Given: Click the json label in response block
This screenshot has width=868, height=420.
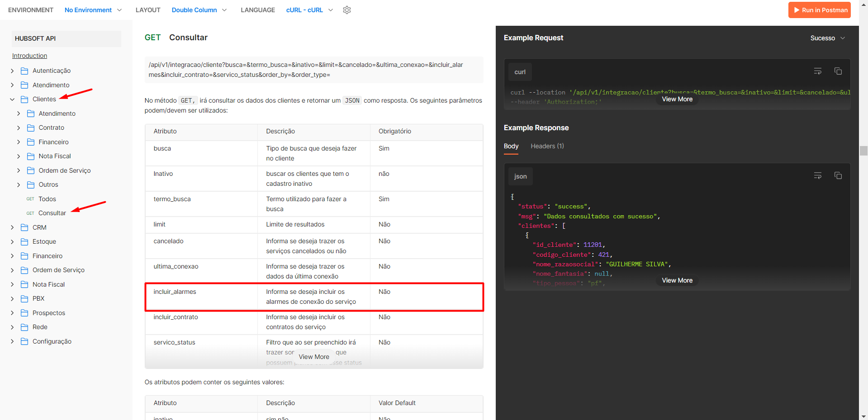Looking at the screenshot, I should 521,176.
